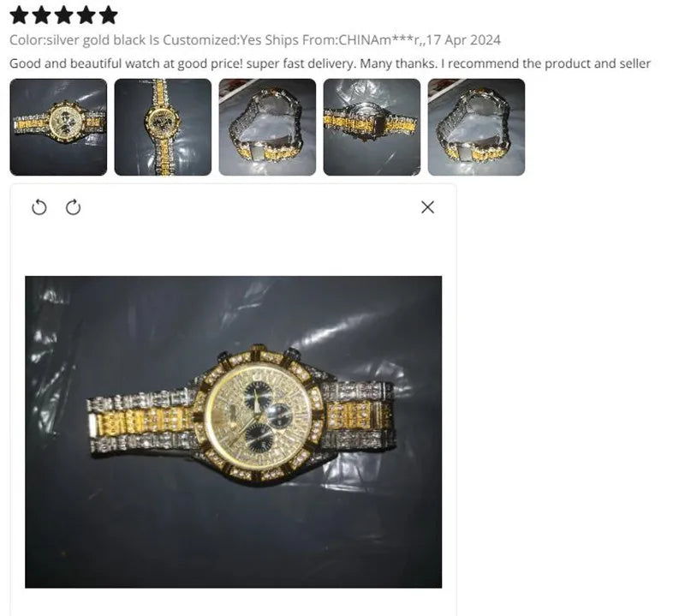Open second thumbnail showing vertical watch
Viewport: 685px width, 616px height.
tap(163, 127)
